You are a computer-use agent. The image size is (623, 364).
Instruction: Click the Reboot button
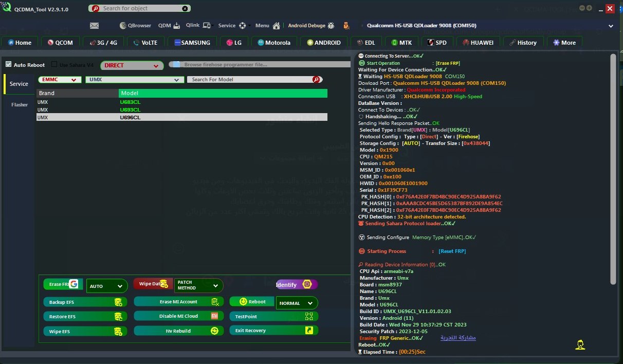[251, 302]
